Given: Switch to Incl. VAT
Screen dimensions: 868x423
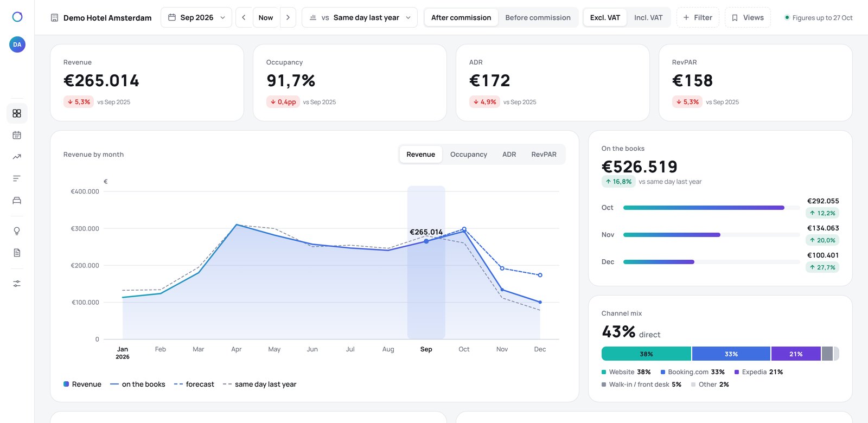Looking at the screenshot, I should point(648,17).
